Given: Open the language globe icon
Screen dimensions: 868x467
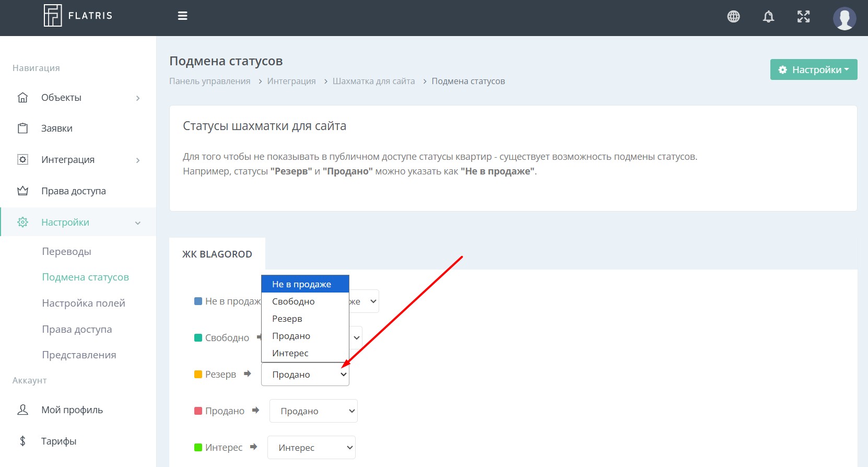Looking at the screenshot, I should [733, 17].
